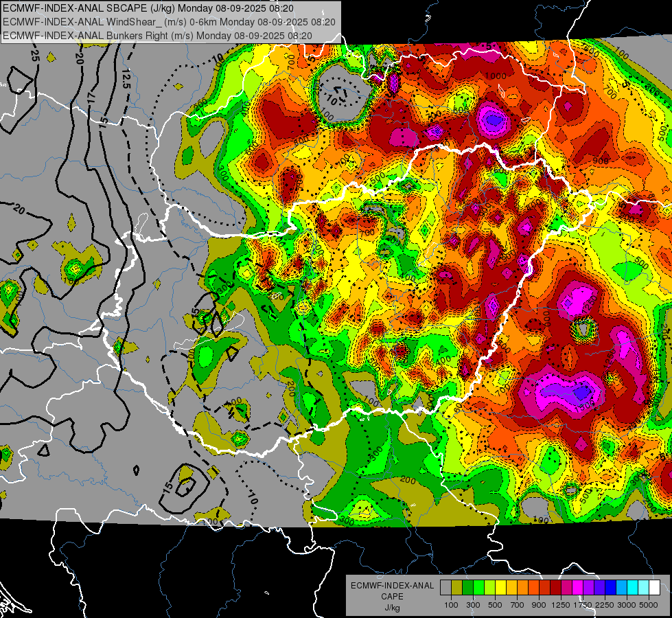Click the sky blue swatch left of 3000
Image resolution: width=672 pixels, height=618 pixels.
tap(621, 587)
